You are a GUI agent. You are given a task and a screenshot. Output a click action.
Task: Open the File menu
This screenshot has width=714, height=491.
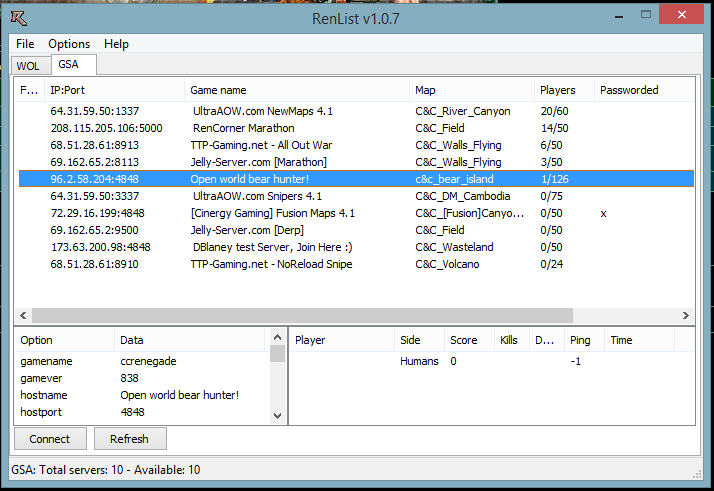click(x=25, y=44)
